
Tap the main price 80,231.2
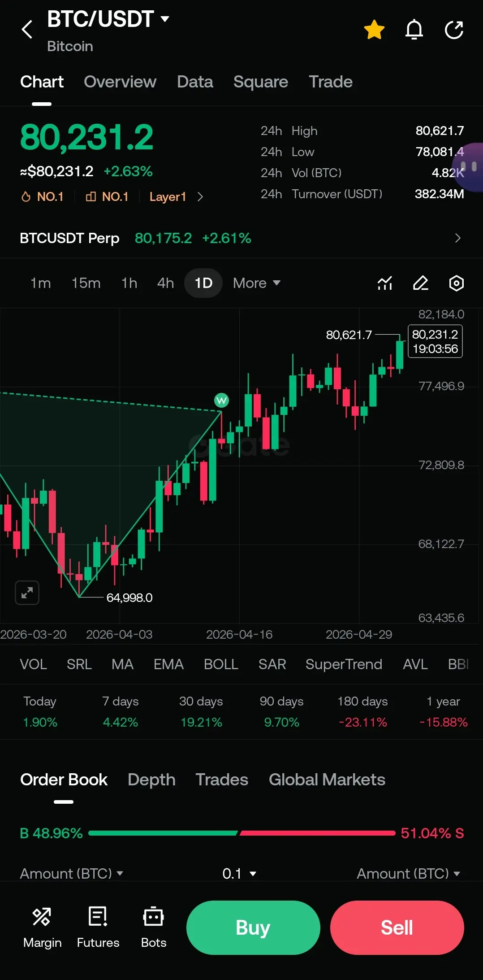click(x=86, y=137)
